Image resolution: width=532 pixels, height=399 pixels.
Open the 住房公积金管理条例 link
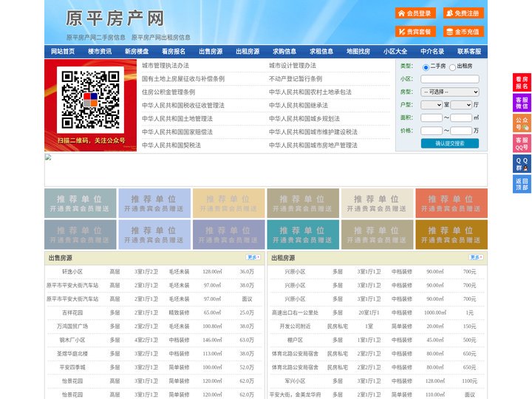pyautogui.click(x=168, y=92)
